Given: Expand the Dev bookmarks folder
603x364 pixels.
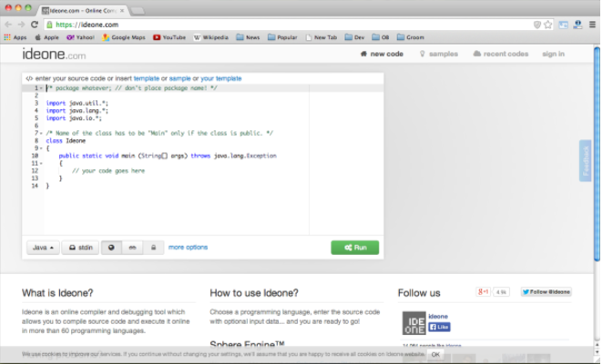Looking at the screenshot, I should (354, 37).
